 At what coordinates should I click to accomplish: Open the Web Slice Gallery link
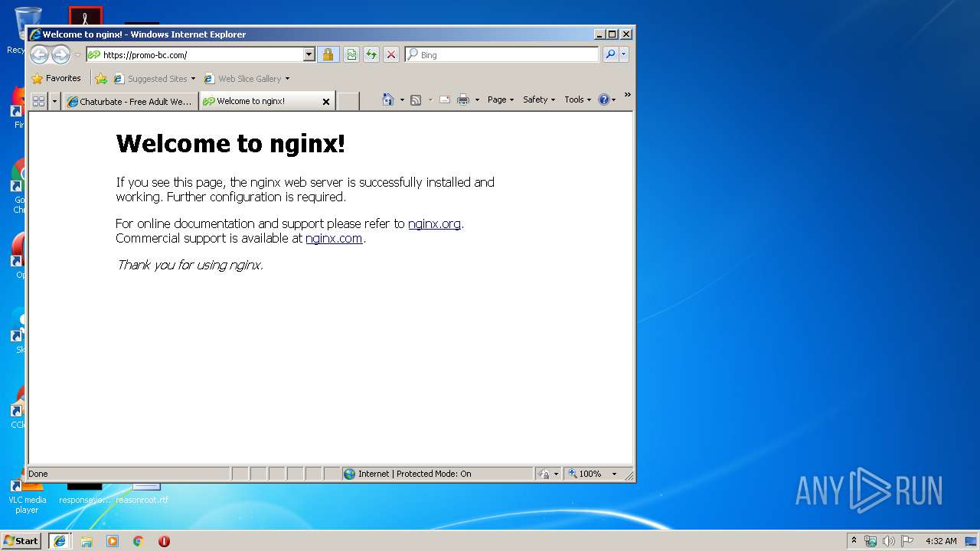click(247, 78)
